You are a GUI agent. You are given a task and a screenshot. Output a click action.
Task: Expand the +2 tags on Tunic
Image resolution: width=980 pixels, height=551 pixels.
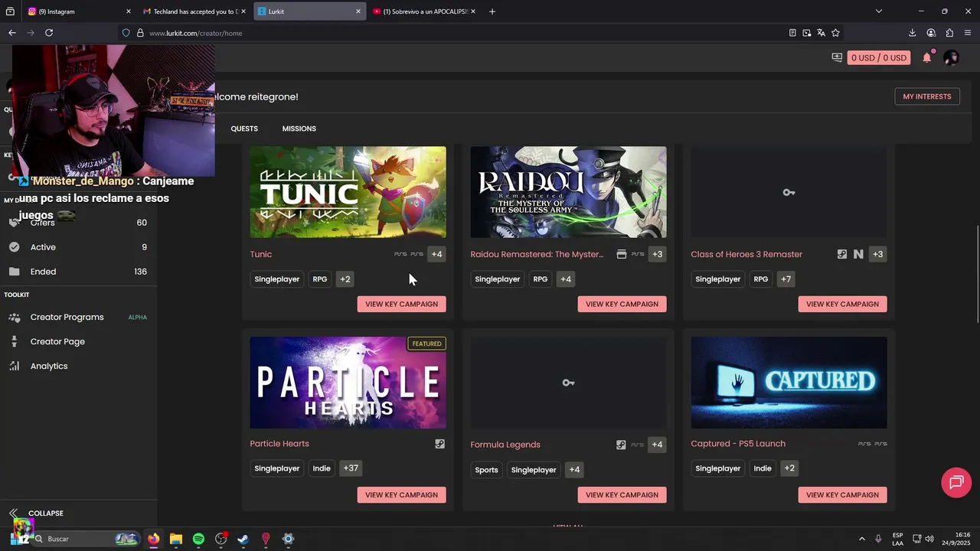[x=345, y=279]
